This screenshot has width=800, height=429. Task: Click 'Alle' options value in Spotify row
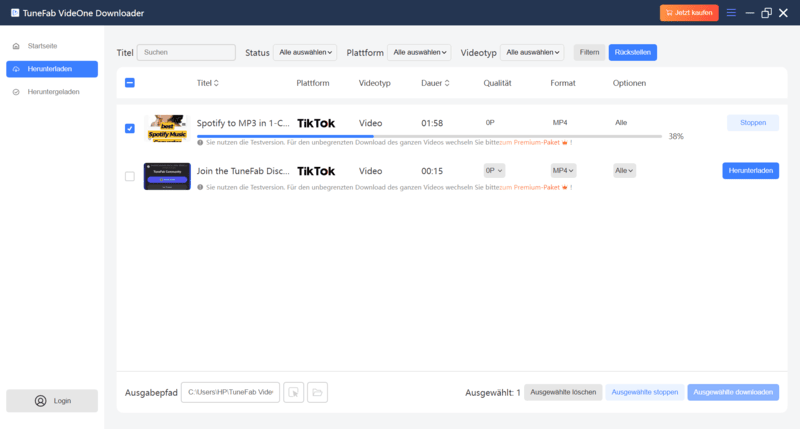[x=621, y=122]
